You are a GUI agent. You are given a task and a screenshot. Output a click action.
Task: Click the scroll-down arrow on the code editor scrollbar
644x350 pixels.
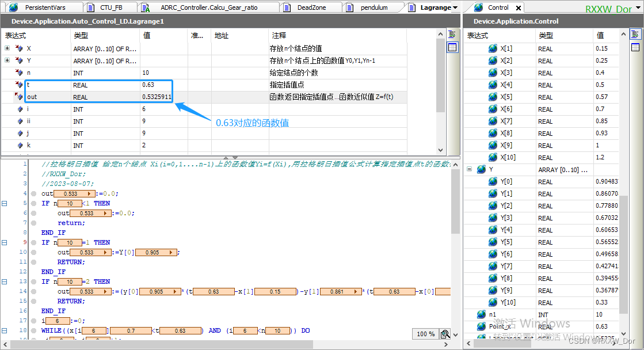455,334
